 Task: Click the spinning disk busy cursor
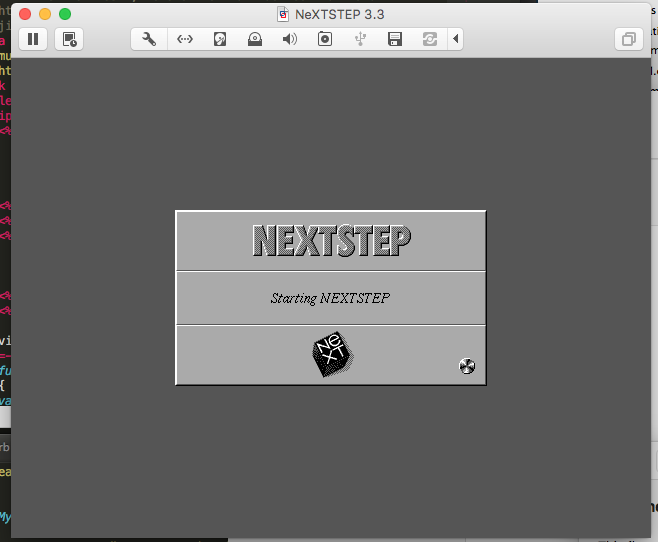click(467, 366)
